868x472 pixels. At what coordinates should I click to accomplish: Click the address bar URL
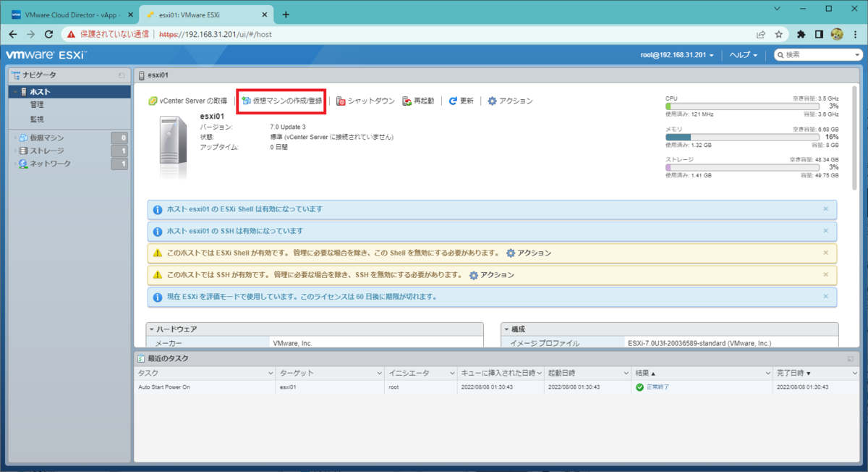216,34
